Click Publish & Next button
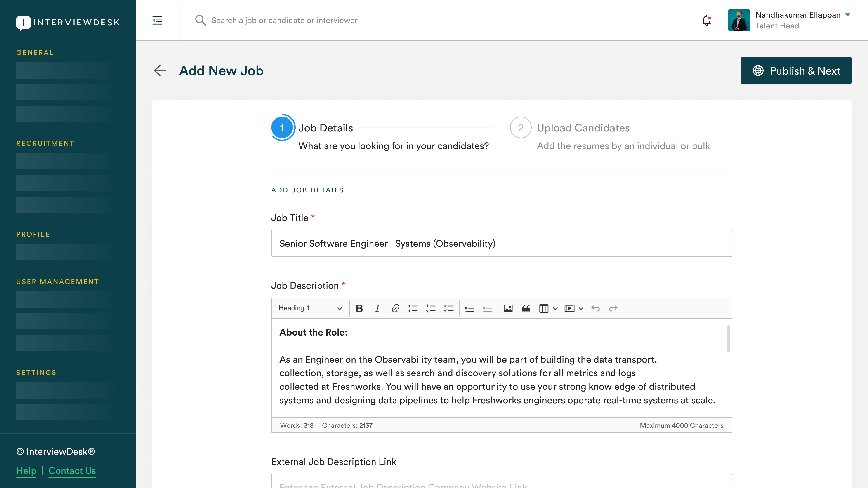The width and height of the screenshot is (868, 488). point(796,71)
